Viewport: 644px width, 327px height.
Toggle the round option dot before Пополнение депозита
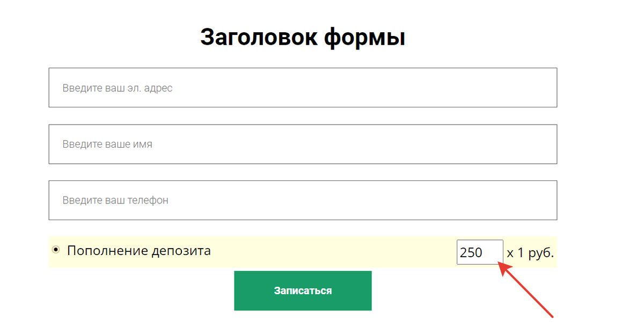pyautogui.click(x=55, y=250)
